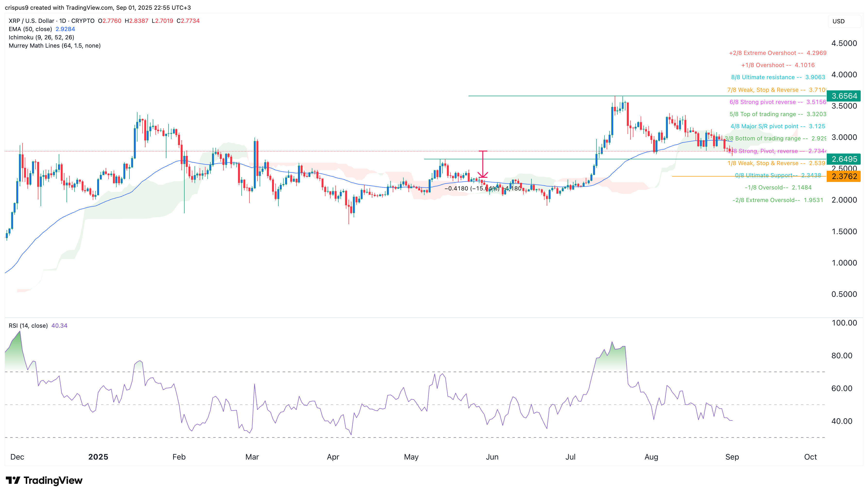Click the high price H2.8387 value
Image resolution: width=868 pixels, height=495 pixels.
(137, 21)
